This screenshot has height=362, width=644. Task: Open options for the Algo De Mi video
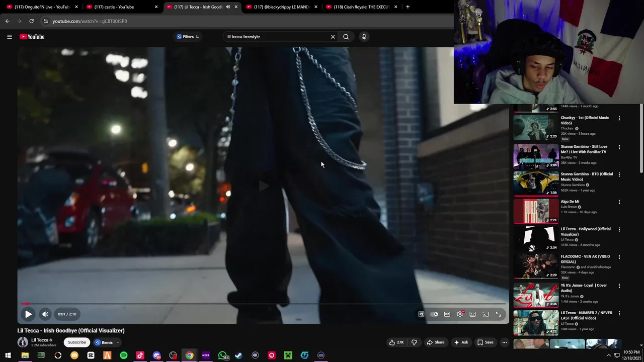619,202
